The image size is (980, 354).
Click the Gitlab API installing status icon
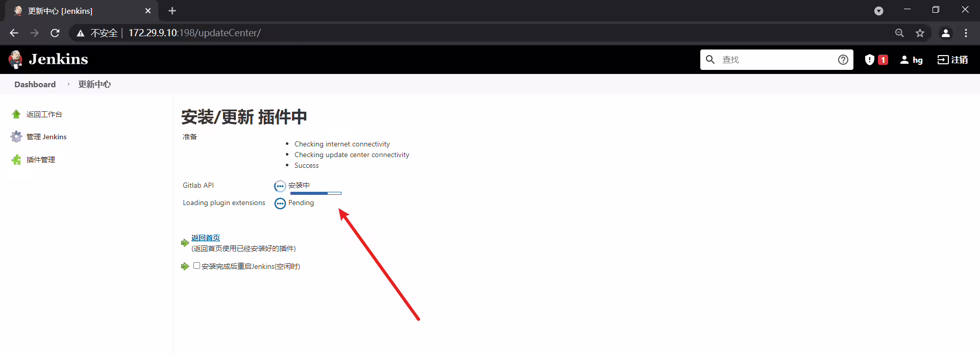pos(280,186)
